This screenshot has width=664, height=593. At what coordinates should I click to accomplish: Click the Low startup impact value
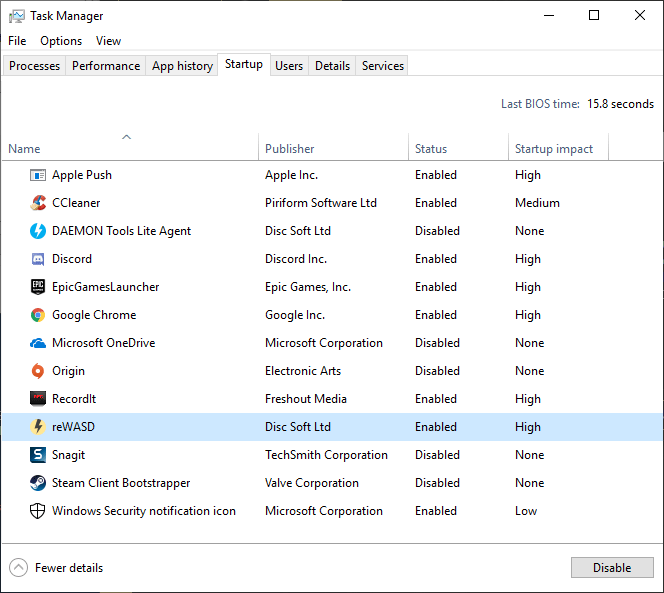[x=526, y=511]
